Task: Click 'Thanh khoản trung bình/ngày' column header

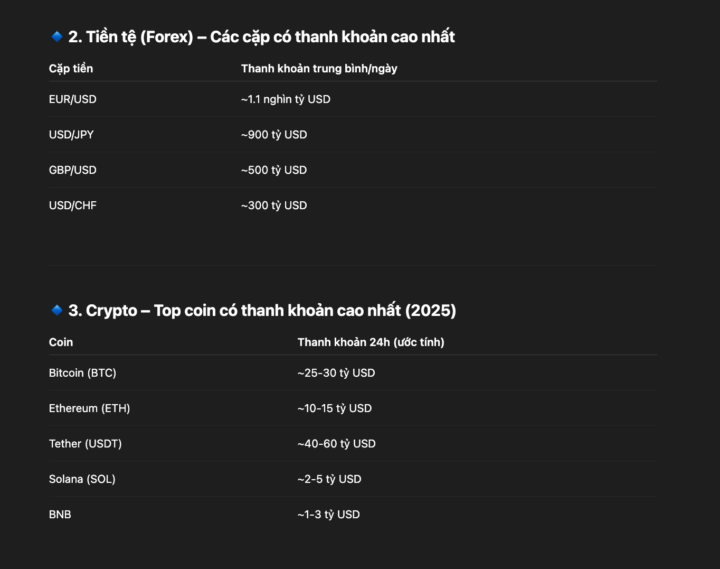Action: click(x=319, y=68)
